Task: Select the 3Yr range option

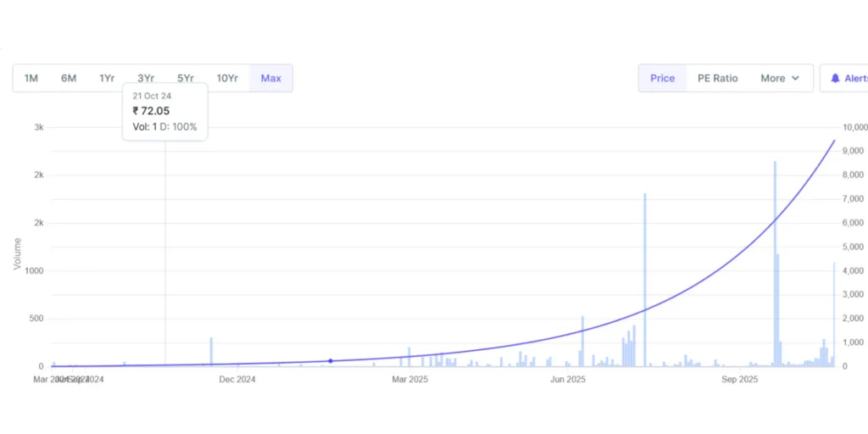Action: coord(146,78)
